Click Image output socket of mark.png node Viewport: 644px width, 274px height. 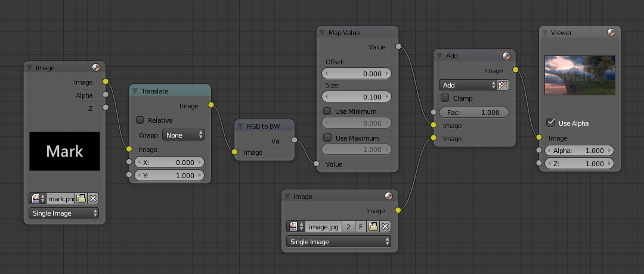point(106,82)
